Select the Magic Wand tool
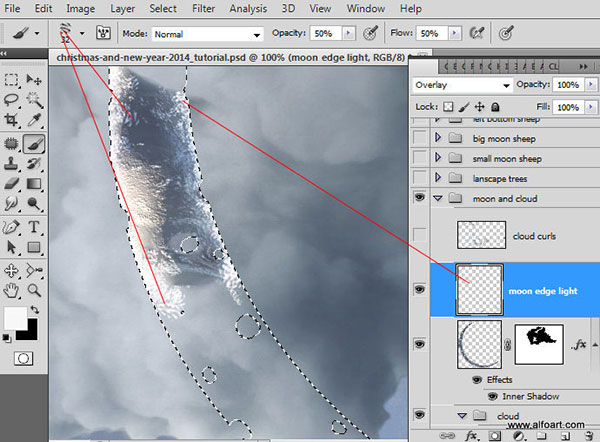Image resolution: width=600 pixels, height=442 pixels. pos(34,99)
